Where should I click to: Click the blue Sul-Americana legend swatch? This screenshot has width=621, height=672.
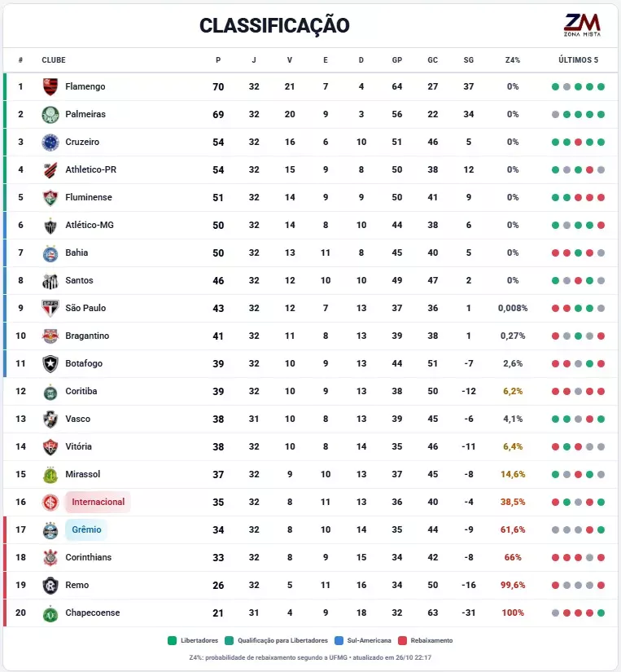click(339, 641)
